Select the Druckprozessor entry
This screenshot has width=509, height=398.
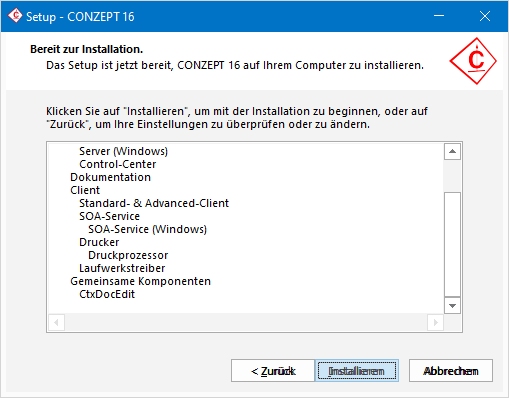pos(128,255)
